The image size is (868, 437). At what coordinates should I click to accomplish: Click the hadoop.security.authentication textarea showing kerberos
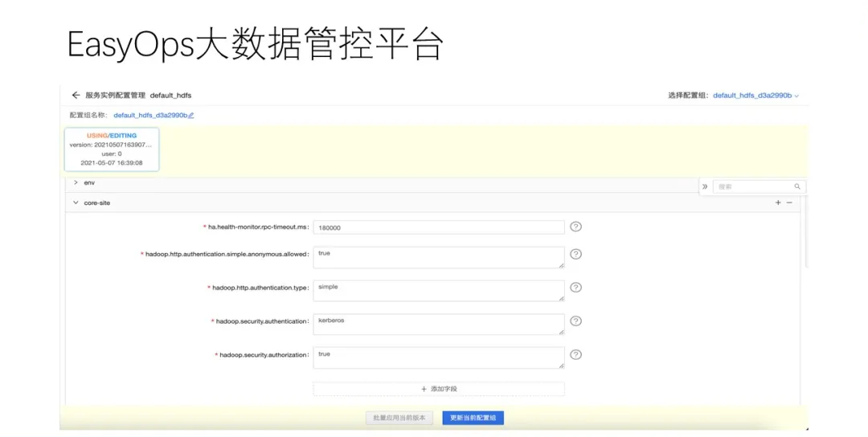pos(439,325)
